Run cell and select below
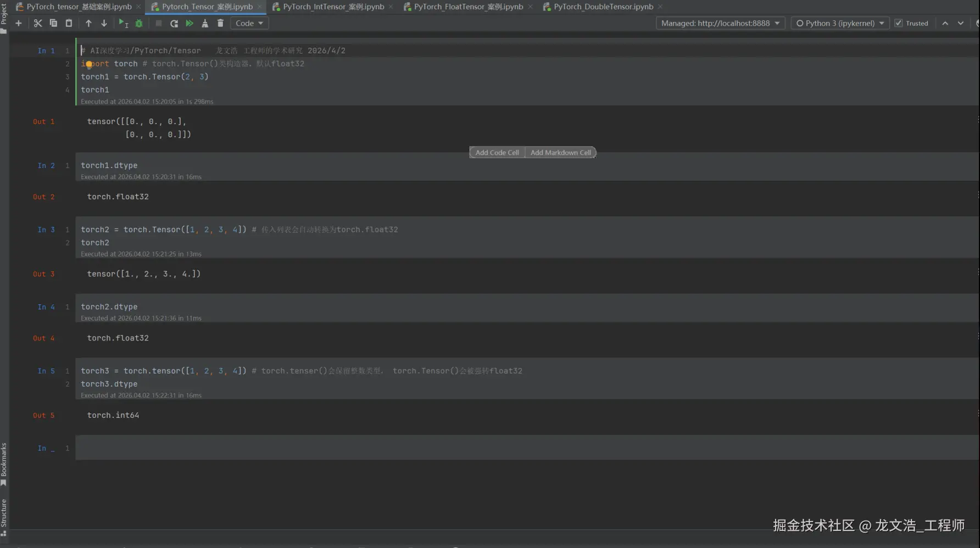Image resolution: width=980 pixels, height=548 pixels. tap(123, 23)
